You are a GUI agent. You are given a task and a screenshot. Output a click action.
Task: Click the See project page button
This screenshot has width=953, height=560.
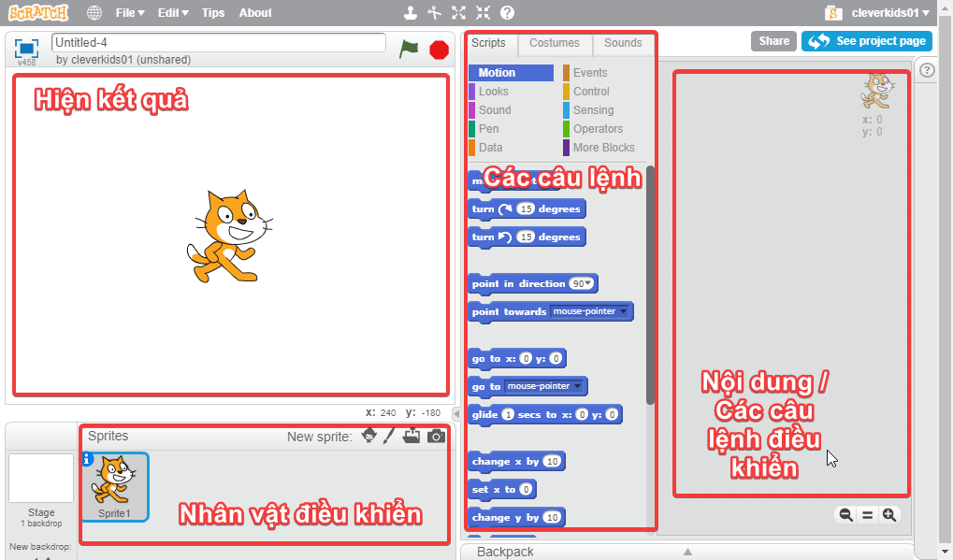867,41
